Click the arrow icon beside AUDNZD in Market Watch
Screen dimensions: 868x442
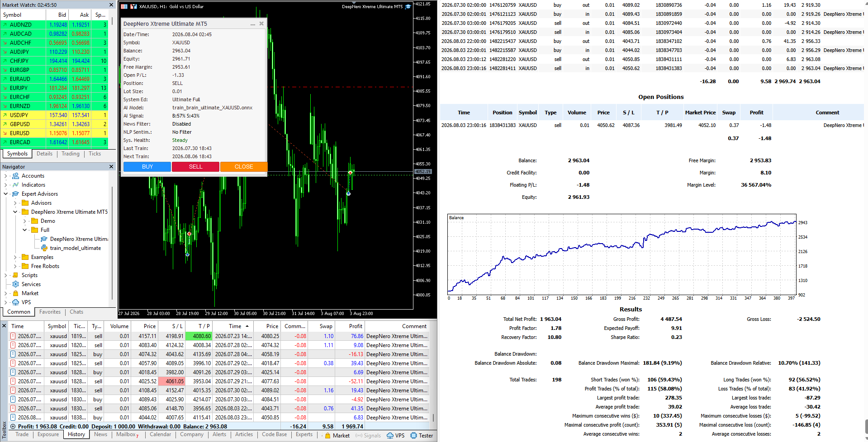(x=5, y=25)
